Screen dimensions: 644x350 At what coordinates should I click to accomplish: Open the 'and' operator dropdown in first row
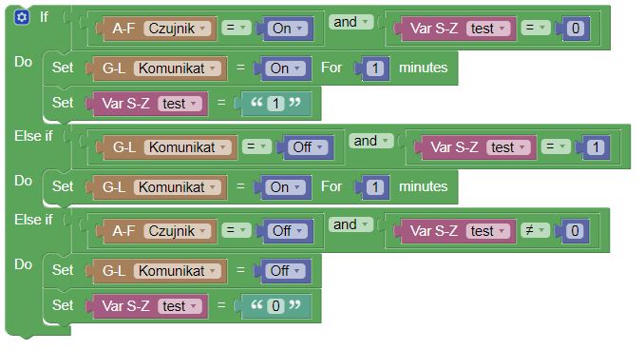[350, 22]
